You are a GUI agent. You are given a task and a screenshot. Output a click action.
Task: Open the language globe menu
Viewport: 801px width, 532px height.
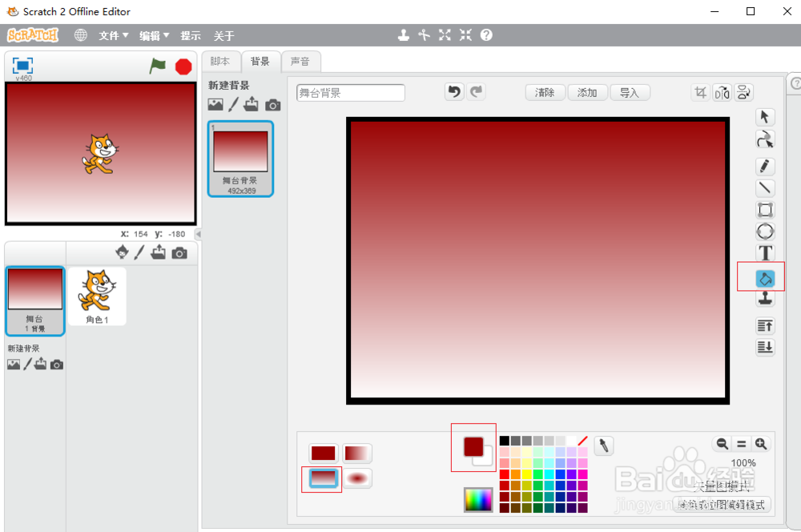(81, 35)
